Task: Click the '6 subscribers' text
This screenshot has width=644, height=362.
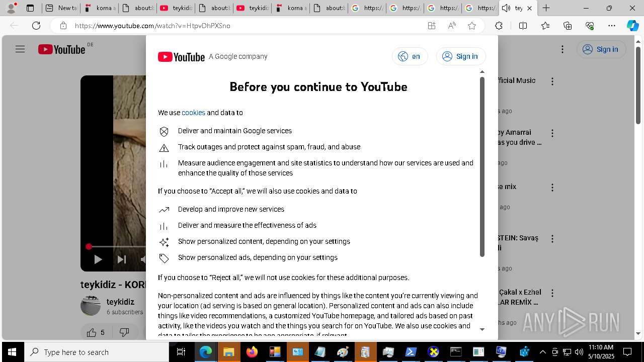Action: [x=125, y=312]
